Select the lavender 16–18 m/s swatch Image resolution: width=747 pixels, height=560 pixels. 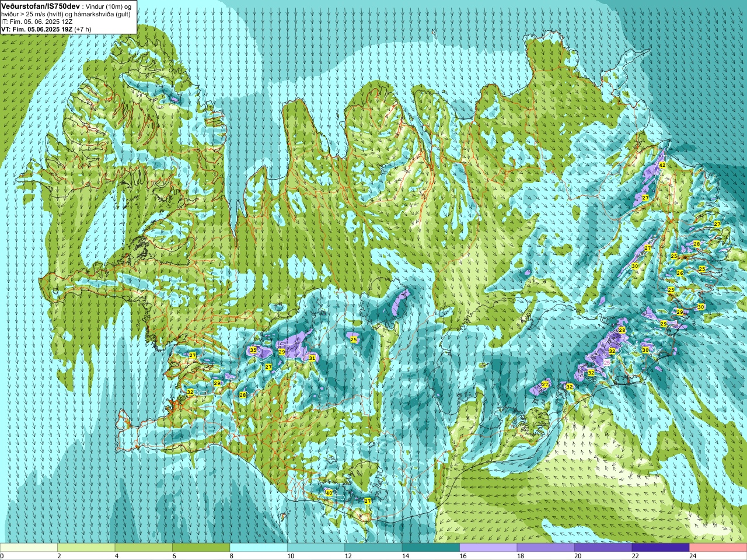click(x=488, y=548)
